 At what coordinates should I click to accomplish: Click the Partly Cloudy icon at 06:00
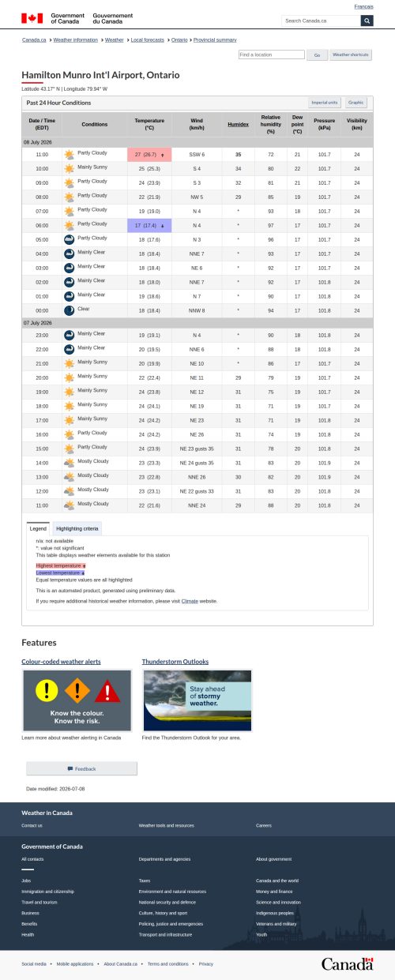[x=70, y=226]
